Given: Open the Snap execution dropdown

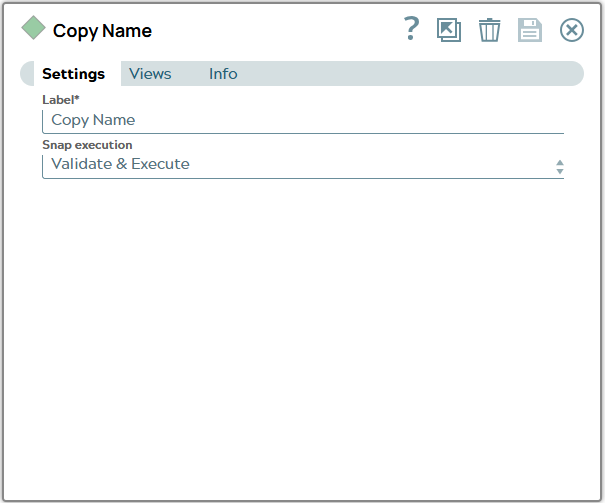Looking at the screenshot, I should (x=303, y=166).
